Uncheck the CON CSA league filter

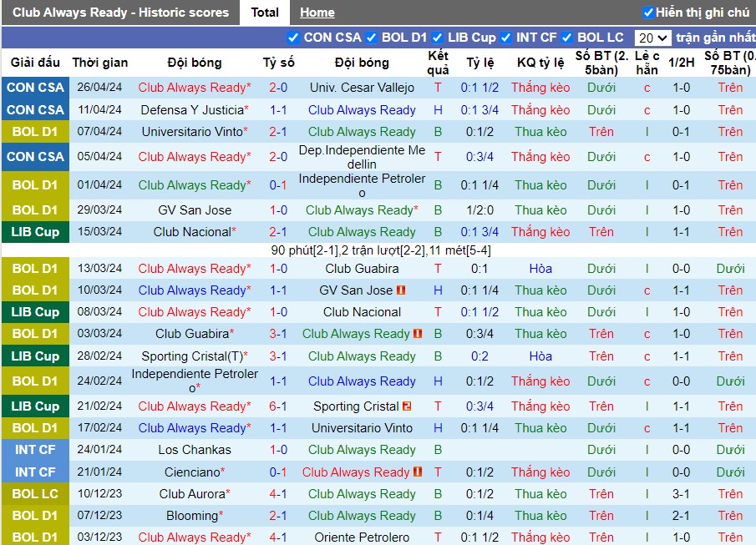coord(292,38)
